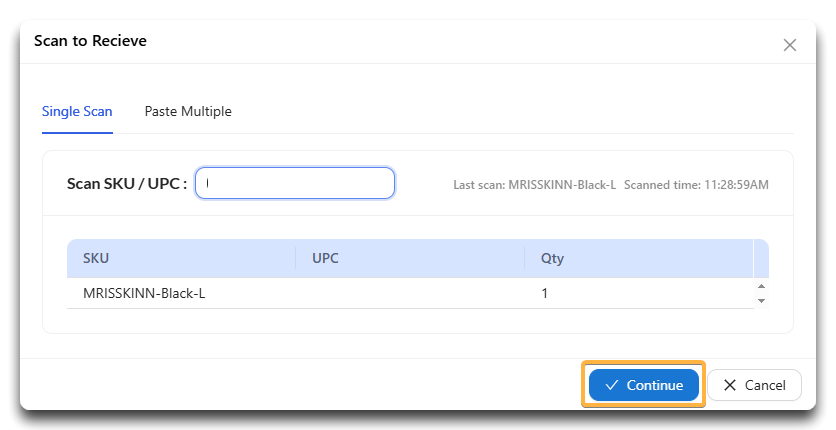836x430 pixels.
Task: Click the Scan to Recieve dialog title
Action: (x=90, y=41)
